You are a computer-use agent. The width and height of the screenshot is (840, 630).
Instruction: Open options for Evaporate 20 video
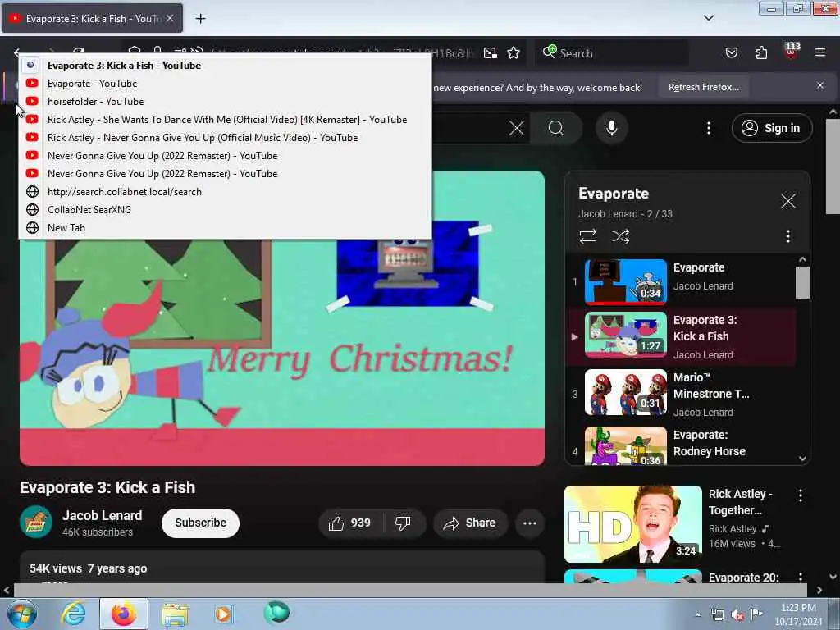[801, 577]
